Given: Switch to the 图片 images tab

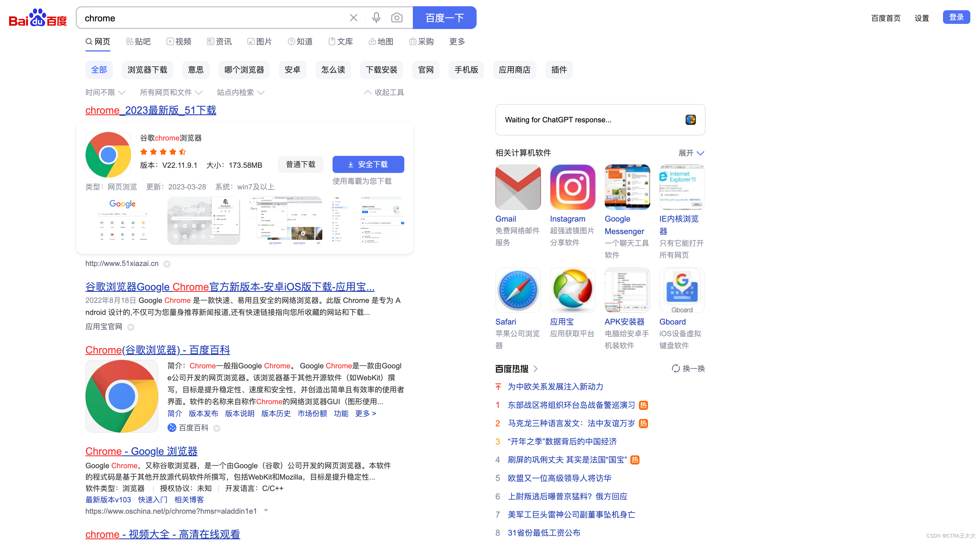Looking at the screenshot, I should (x=259, y=42).
